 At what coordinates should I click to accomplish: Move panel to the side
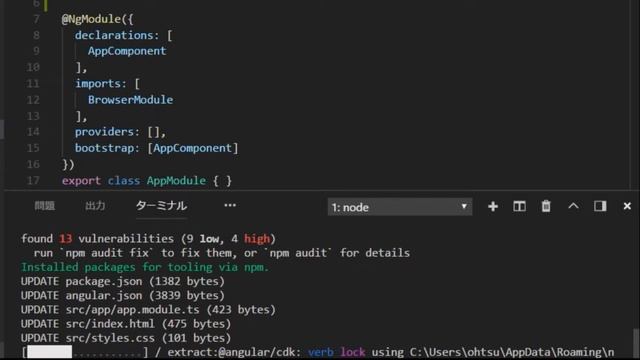(600, 207)
